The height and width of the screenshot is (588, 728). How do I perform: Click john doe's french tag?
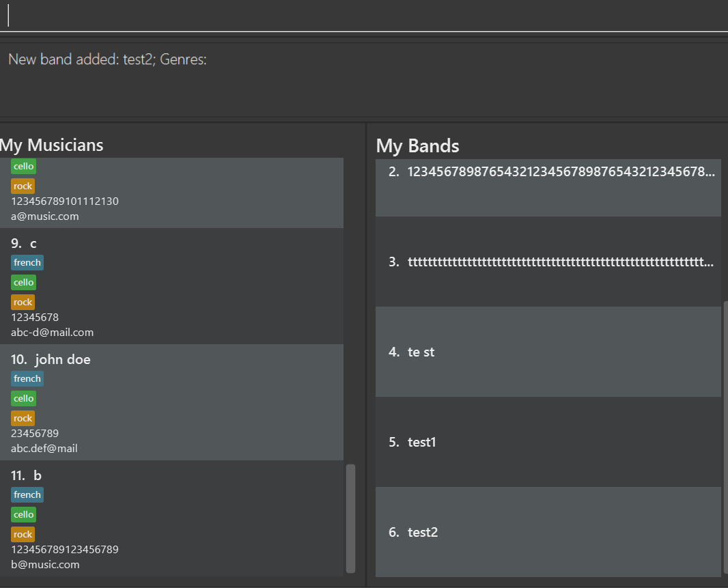27,378
